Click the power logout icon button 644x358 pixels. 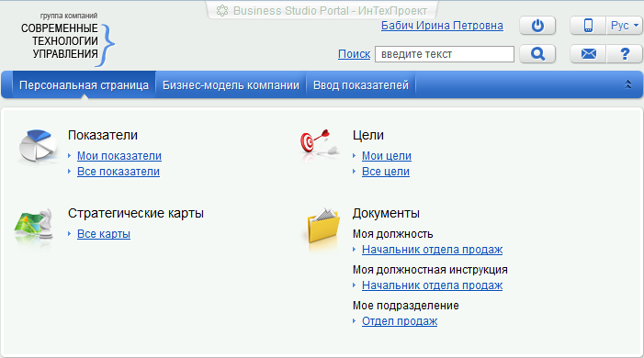(x=537, y=26)
